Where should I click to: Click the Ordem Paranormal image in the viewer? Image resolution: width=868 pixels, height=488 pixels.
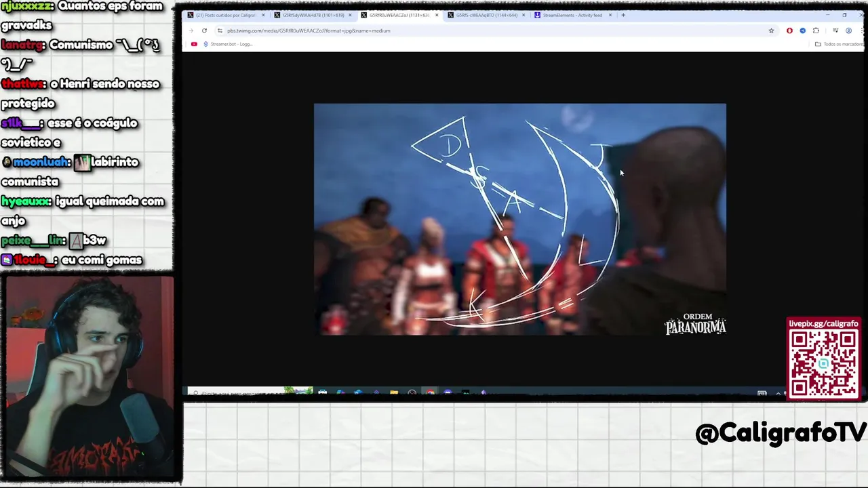pyautogui.click(x=520, y=219)
